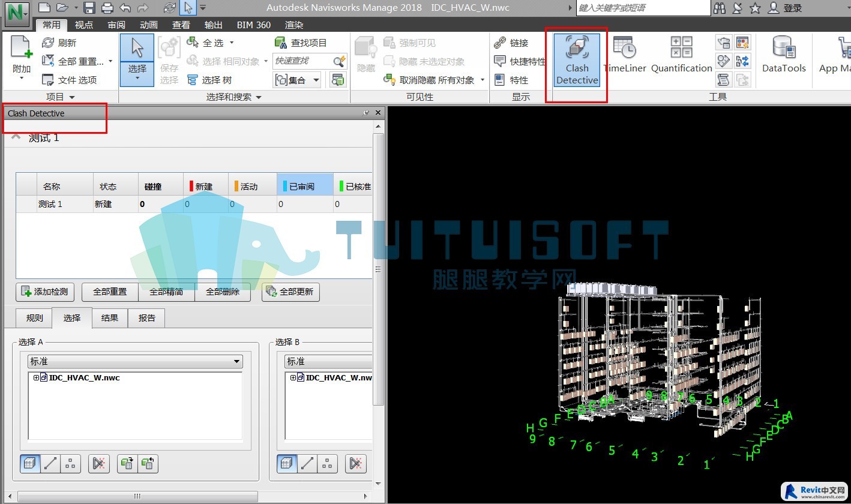
Task: Switch to the 规则 tab in Clash Detective
Action: point(34,318)
